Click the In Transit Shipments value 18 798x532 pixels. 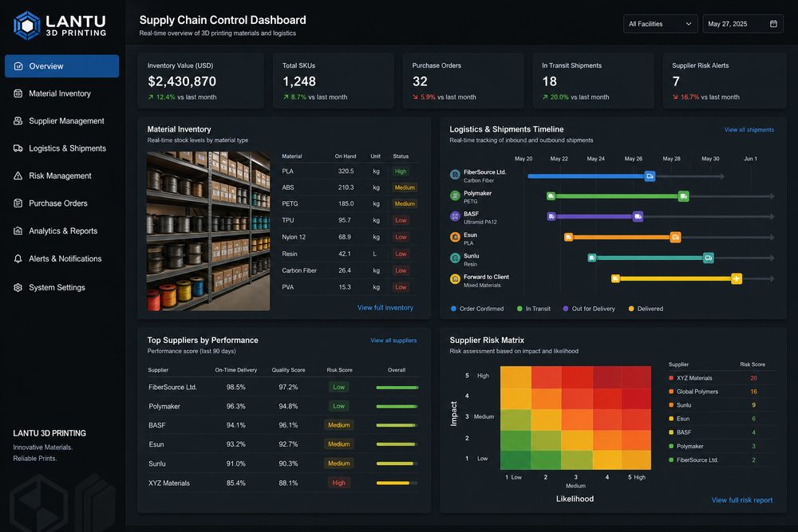[549, 81]
